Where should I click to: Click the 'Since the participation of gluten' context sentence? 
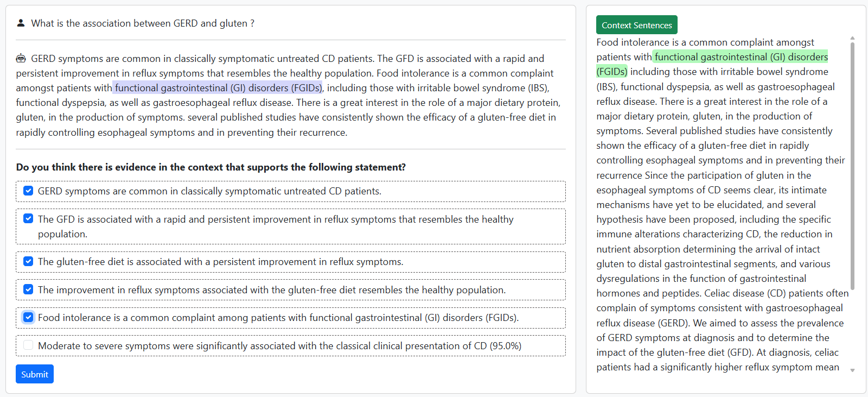click(x=727, y=175)
